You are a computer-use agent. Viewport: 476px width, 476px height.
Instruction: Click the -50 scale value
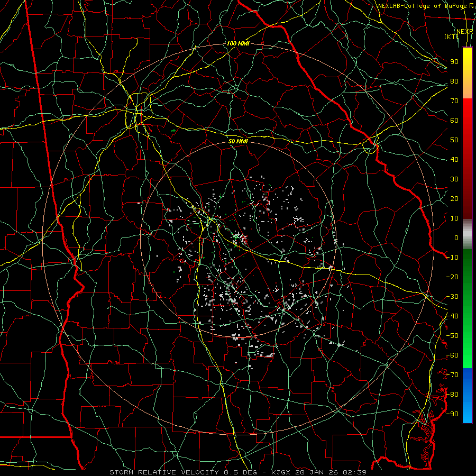[x=452, y=336]
